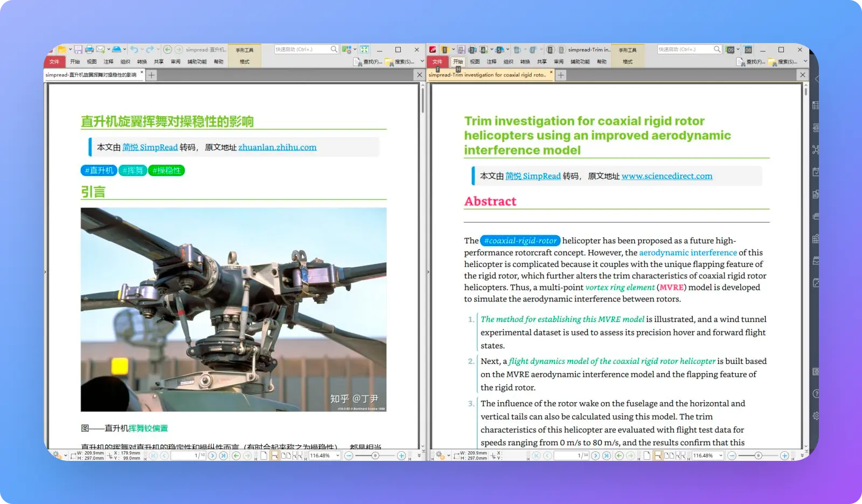
Task: Open 简悦 SimpRead link in left document
Action: [150, 147]
